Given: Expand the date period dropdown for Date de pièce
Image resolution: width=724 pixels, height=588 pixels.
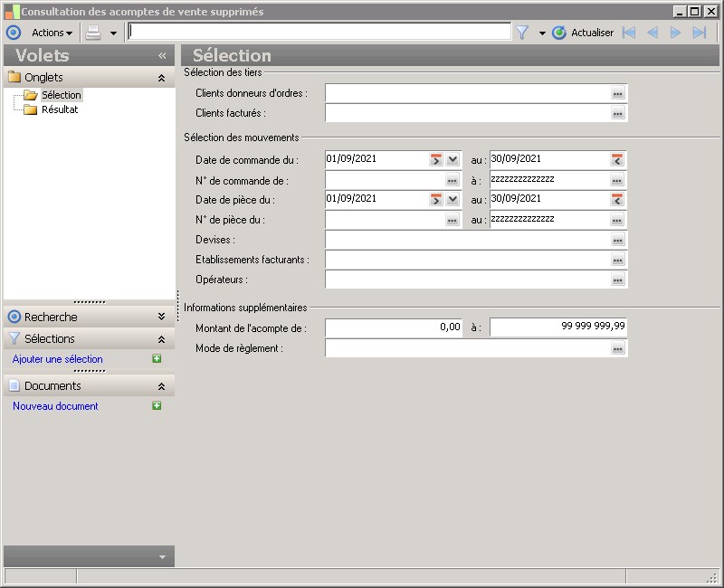Looking at the screenshot, I should pyautogui.click(x=452, y=199).
